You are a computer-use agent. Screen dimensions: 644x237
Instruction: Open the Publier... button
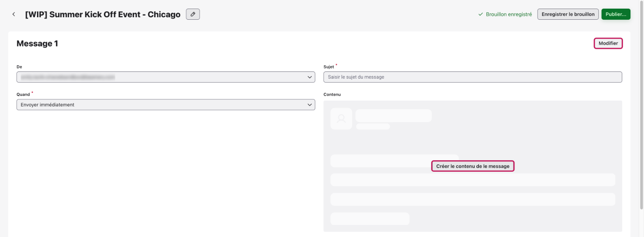point(616,14)
